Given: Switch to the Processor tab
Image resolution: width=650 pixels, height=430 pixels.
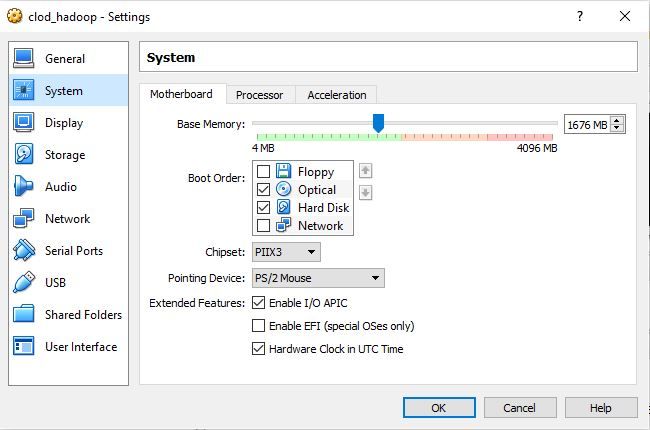Looking at the screenshot, I should click(x=259, y=95).
